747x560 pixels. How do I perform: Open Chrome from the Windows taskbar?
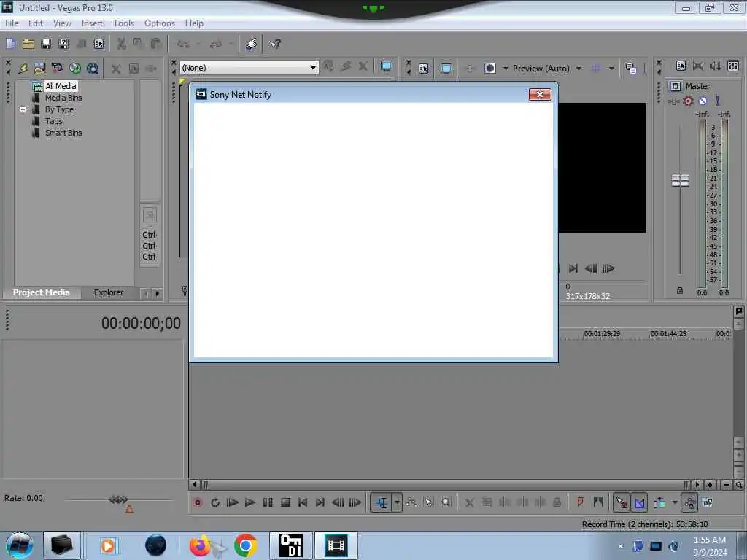245,545
